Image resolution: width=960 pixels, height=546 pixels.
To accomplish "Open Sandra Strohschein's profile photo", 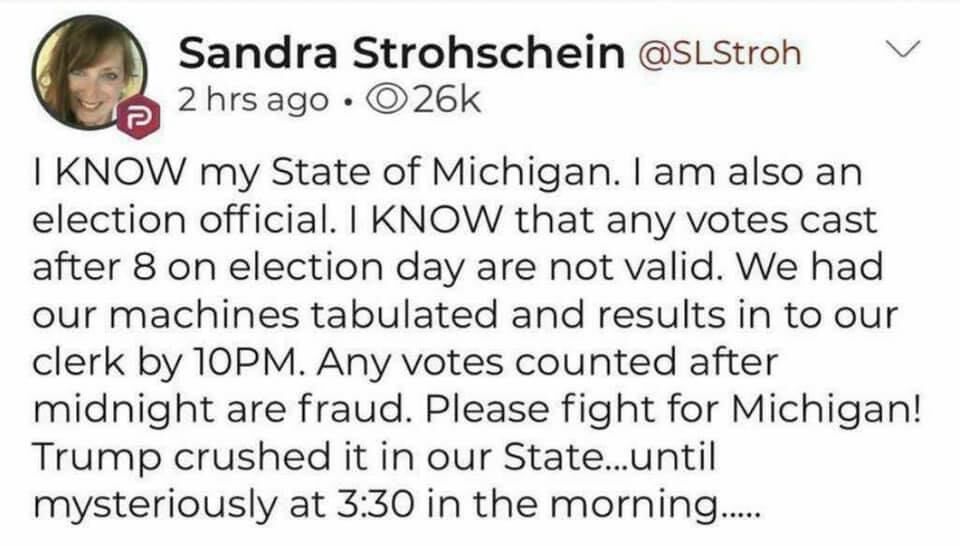I will pos(89,72).
